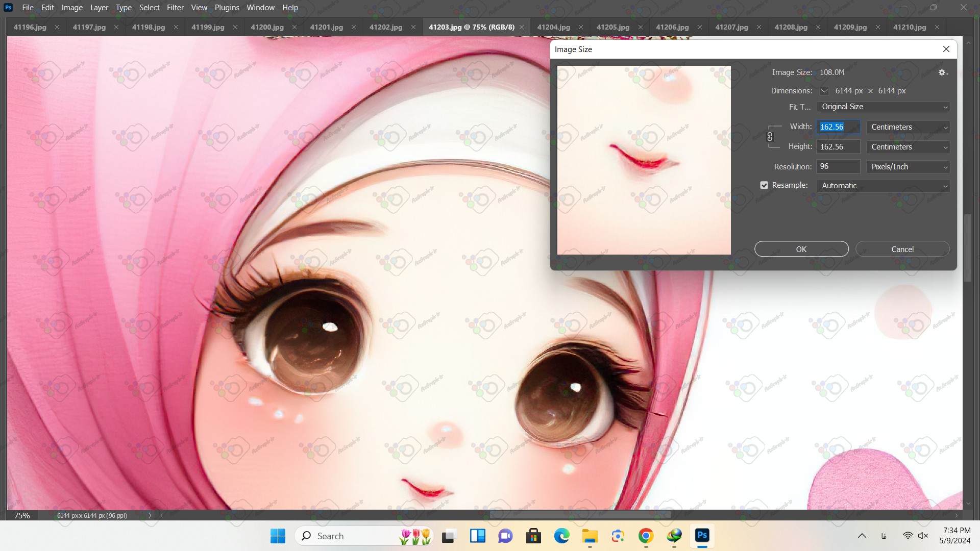Viewport: 980px width, 551px height.
Task: Close the Image Size dialog
Action: 946,49
